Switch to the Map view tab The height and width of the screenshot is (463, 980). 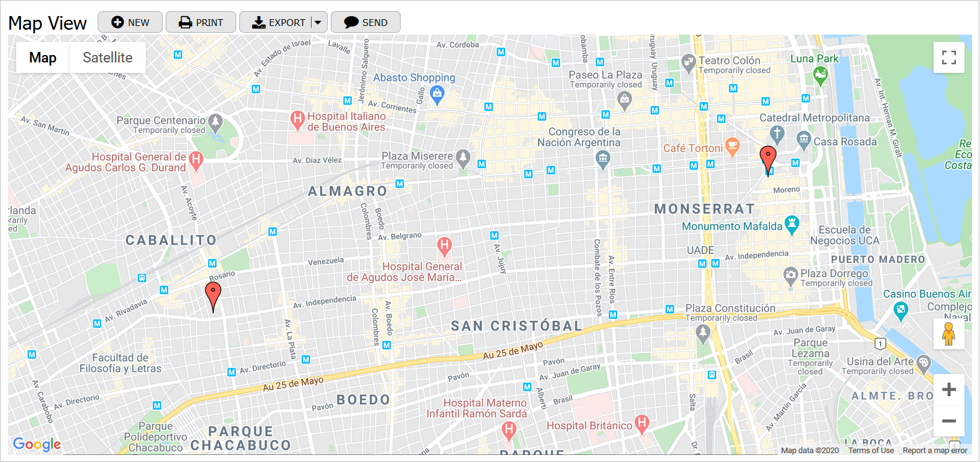43,57
